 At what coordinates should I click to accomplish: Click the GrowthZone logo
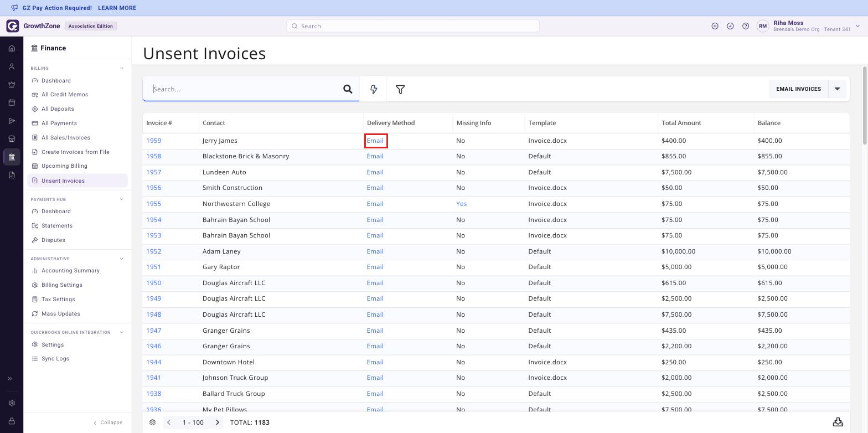point(13,26)
